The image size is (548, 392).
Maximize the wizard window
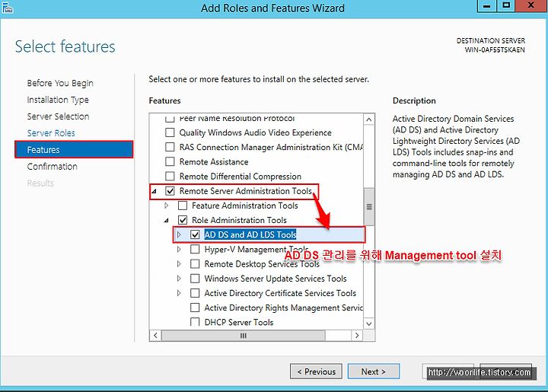click(x=506, y=6)
